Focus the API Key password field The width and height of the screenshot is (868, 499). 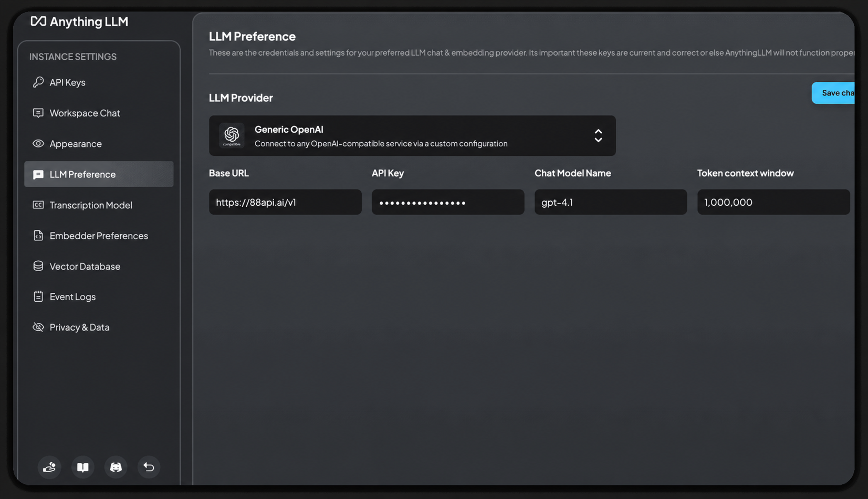448,202
